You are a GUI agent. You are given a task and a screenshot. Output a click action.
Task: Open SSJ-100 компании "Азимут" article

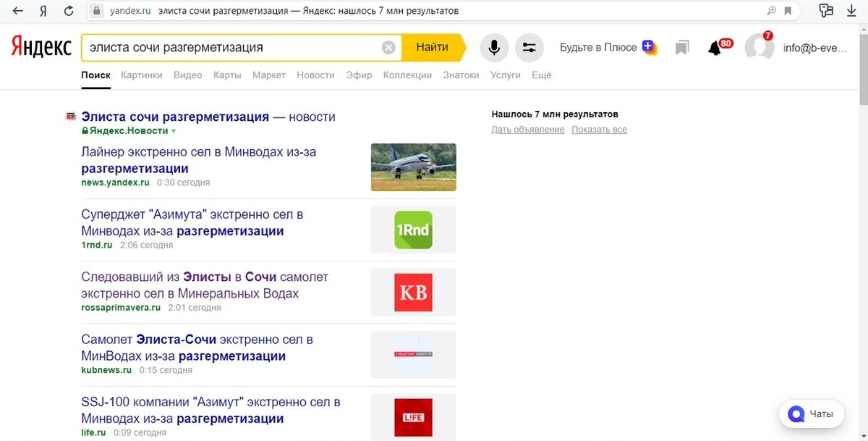tap(210, 410)
